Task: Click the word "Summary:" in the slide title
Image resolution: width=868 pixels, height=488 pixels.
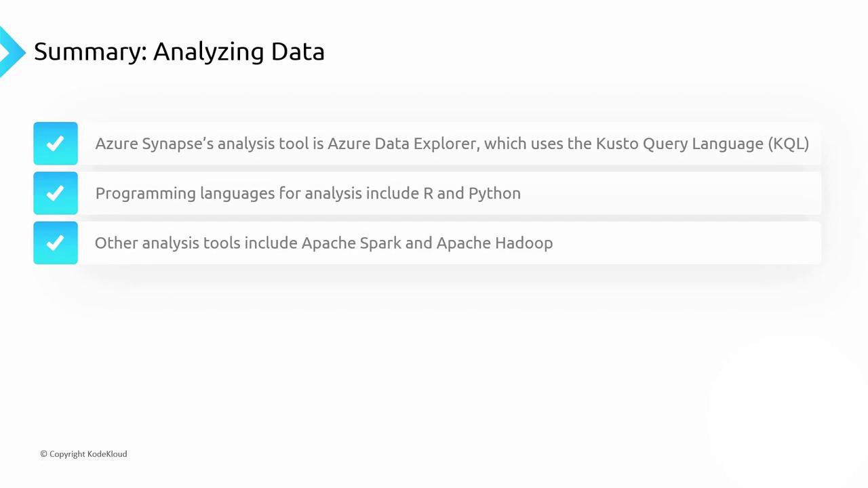Action: tap(90, 52)
